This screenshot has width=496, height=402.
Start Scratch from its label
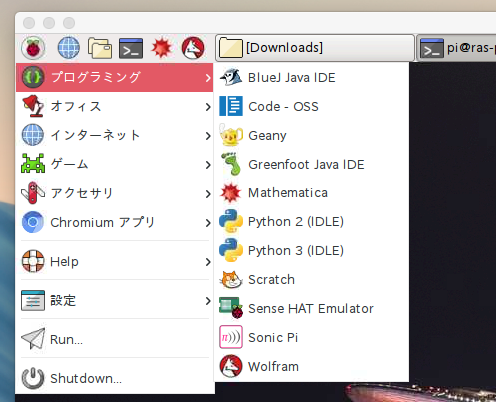click(x=272, y=280)
